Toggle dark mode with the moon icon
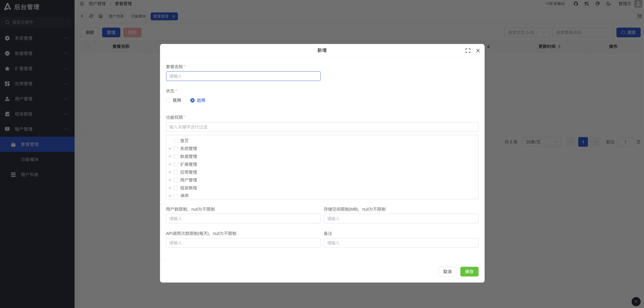Image resolution: width=644 pixels, height=308 pixels. pos(609,4)
